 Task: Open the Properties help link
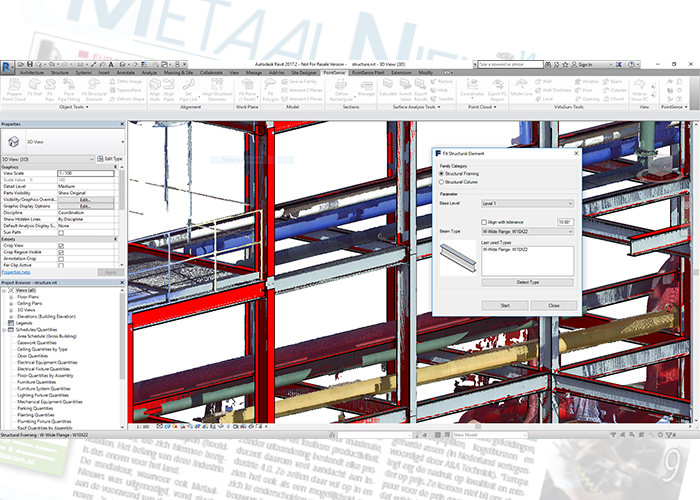pos(16,272)
